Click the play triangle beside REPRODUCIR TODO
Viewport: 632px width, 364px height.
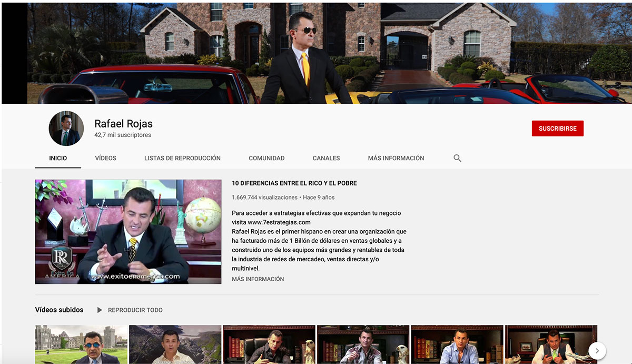(100, 310)
